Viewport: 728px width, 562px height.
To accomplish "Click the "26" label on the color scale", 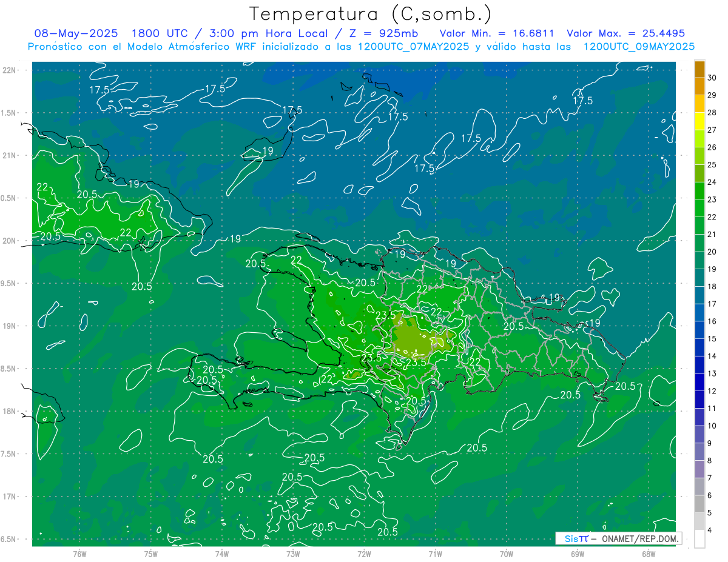I will pos(712,147).
